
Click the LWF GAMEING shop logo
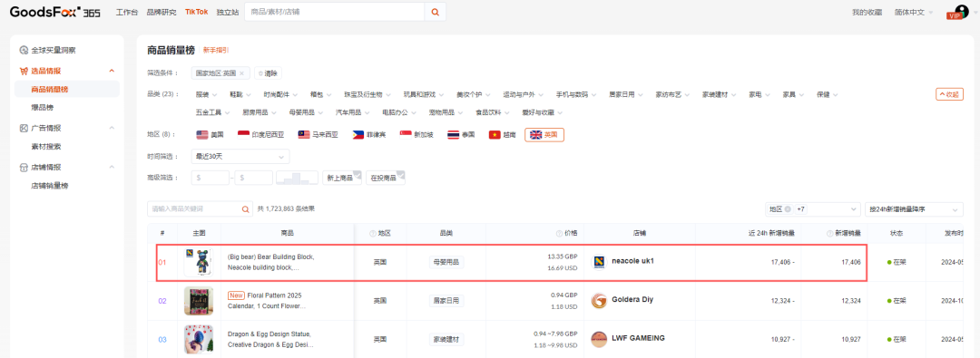pos(599,339)
